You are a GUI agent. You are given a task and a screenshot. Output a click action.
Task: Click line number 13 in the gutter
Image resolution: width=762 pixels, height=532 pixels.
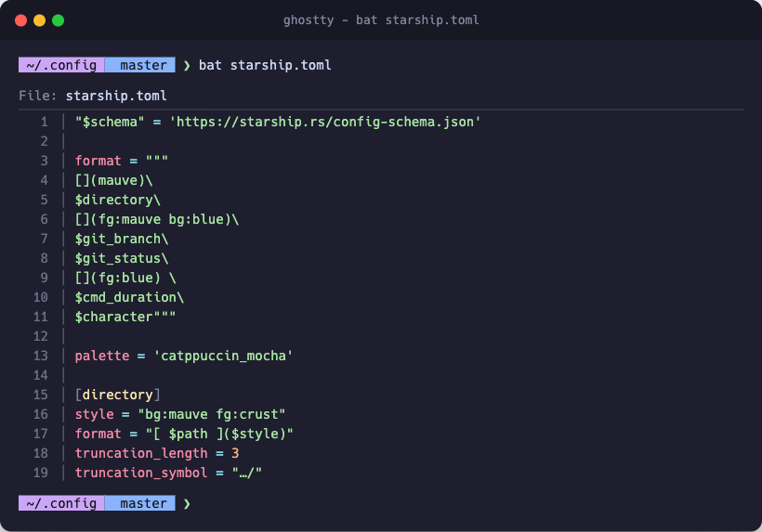click(40, 356)
